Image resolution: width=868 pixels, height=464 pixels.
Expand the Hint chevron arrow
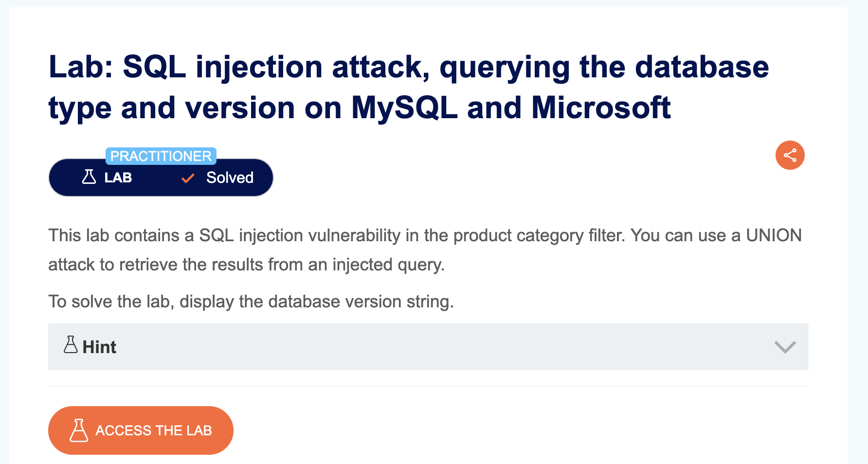785,347
